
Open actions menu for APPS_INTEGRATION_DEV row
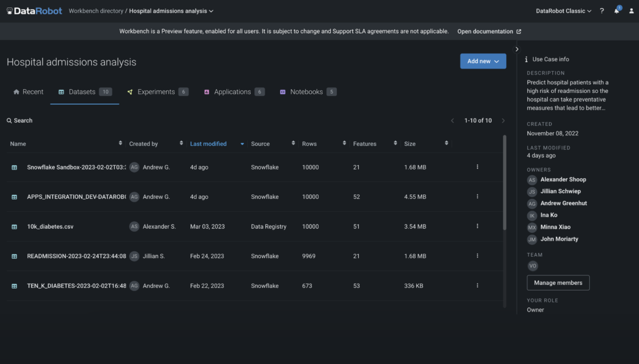tap(477, 197)
